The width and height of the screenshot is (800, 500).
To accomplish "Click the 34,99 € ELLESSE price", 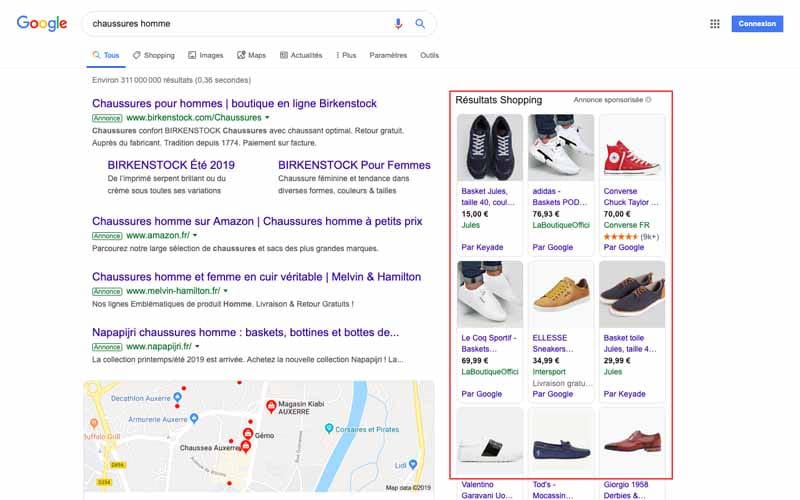I will coord(546,360).
